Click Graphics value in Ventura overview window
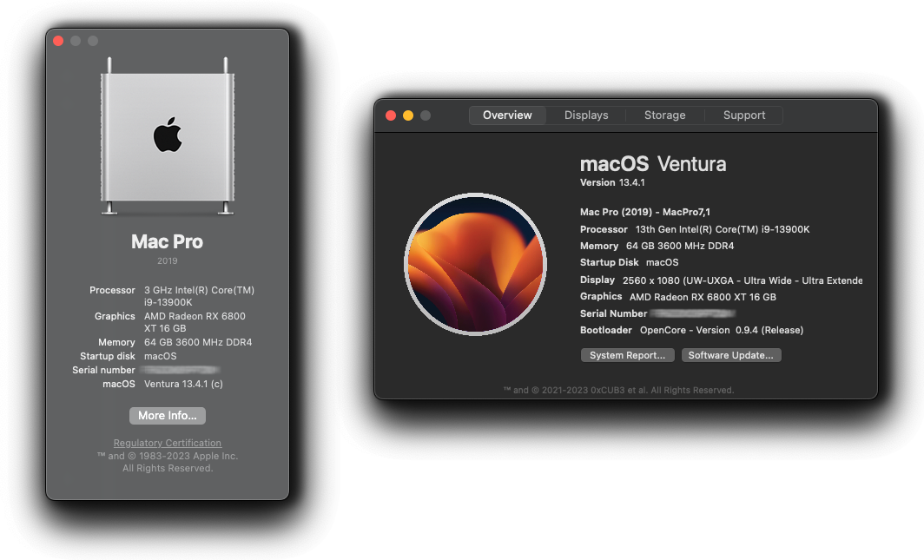Screen dimensions: 924x560 703,297
